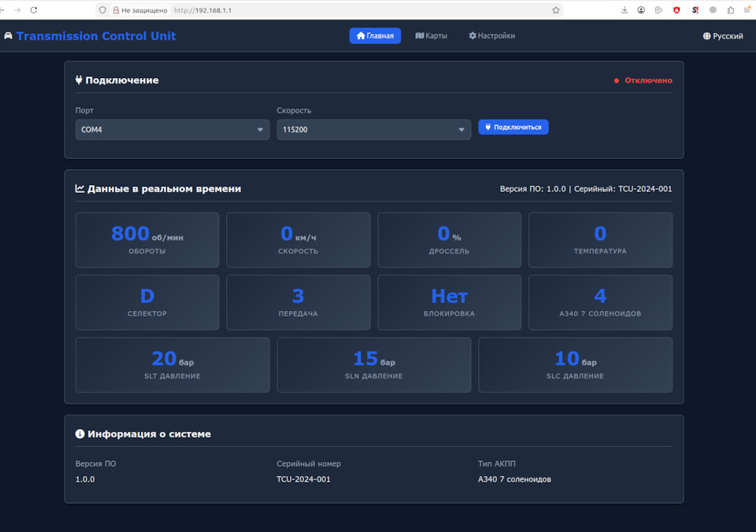
Task: Click the browser downloads arrow icon
Action: 624,9
